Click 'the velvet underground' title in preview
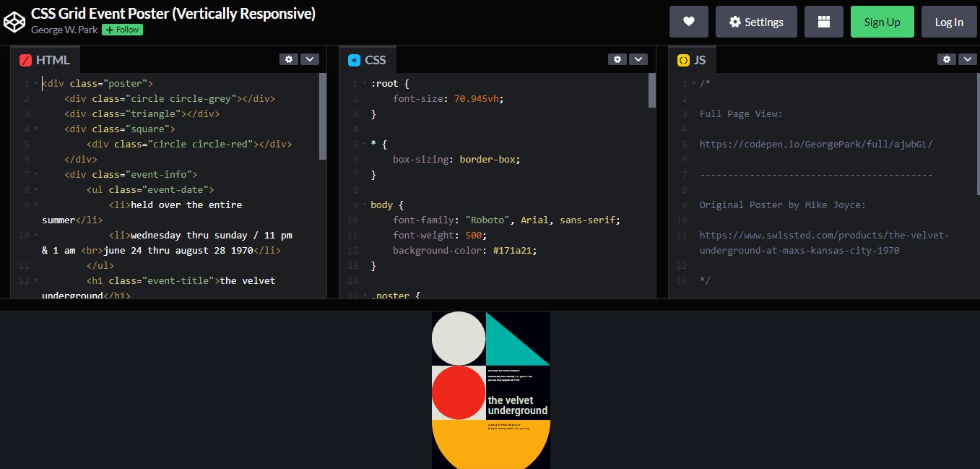 point(518,405)
